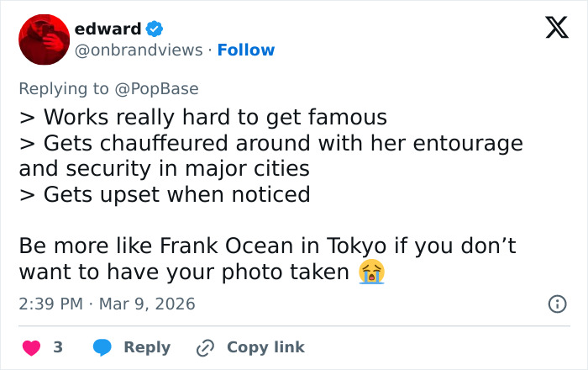Click the Mar 9, 2026 date
The image size is (588, 370).
pyautogui.click(x=147, y=304)
